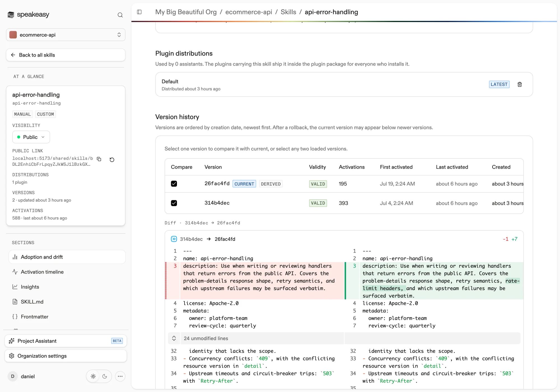Uncheck compare for version 26fac4fd
The image size is (560, 392).
point(174,184)
